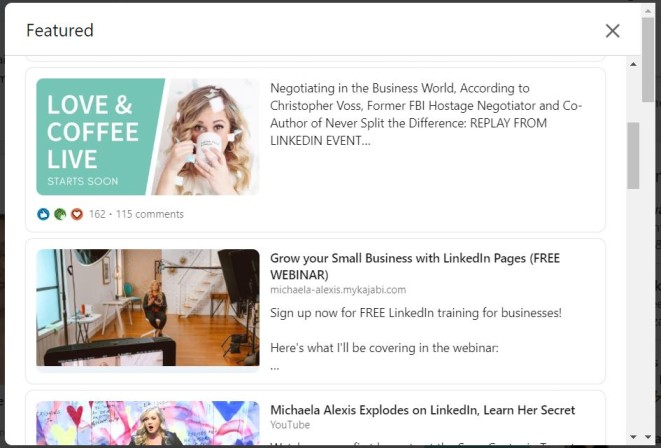Open the LinkedIn Pages webinar thumbnail
Image resolution: width=661 pixels, height=448 pixels.
click(148, 307)
